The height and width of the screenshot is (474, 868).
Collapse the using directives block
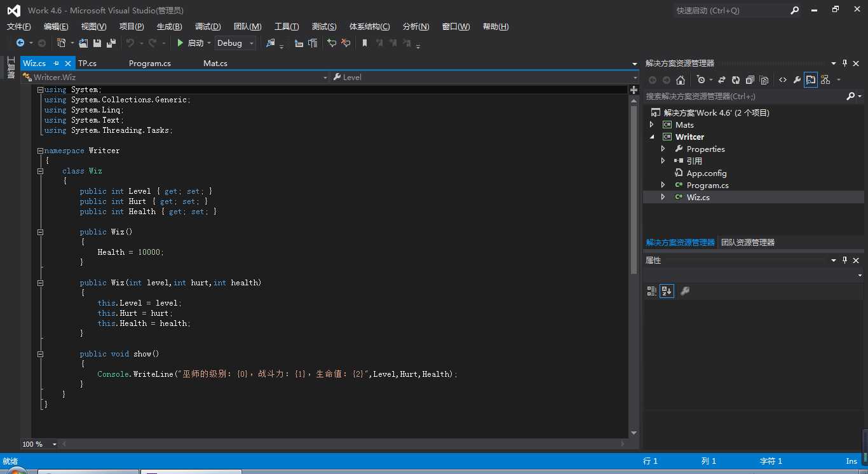click(40, 90)
